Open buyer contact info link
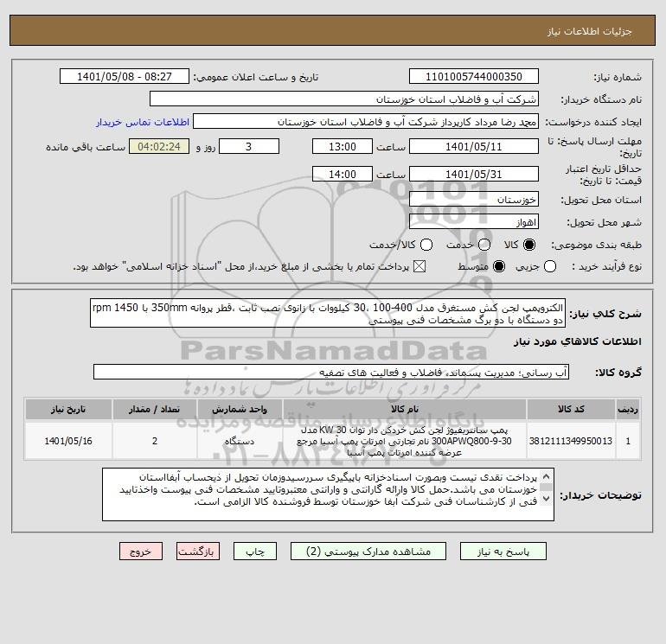The image size is (666, 644). [143, 122]
